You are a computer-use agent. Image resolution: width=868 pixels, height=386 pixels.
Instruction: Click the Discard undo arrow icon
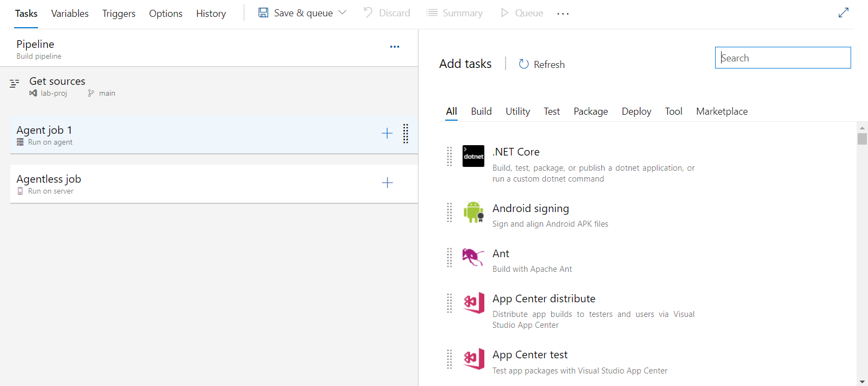click(x=368, y=13)
